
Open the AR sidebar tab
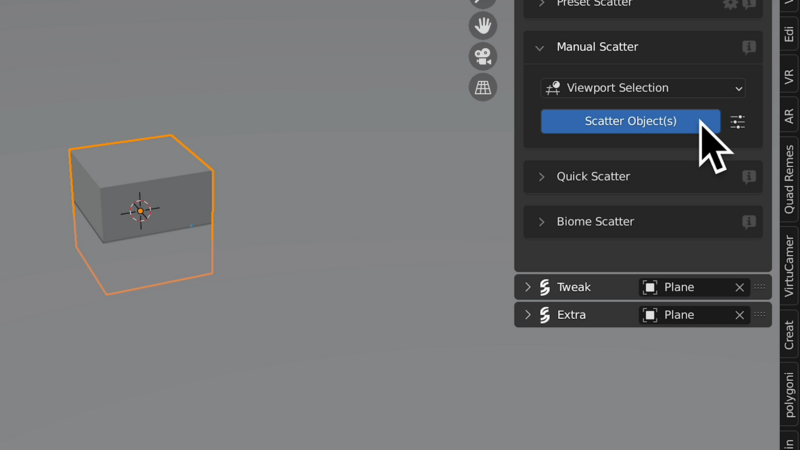(x=789, y=116)
